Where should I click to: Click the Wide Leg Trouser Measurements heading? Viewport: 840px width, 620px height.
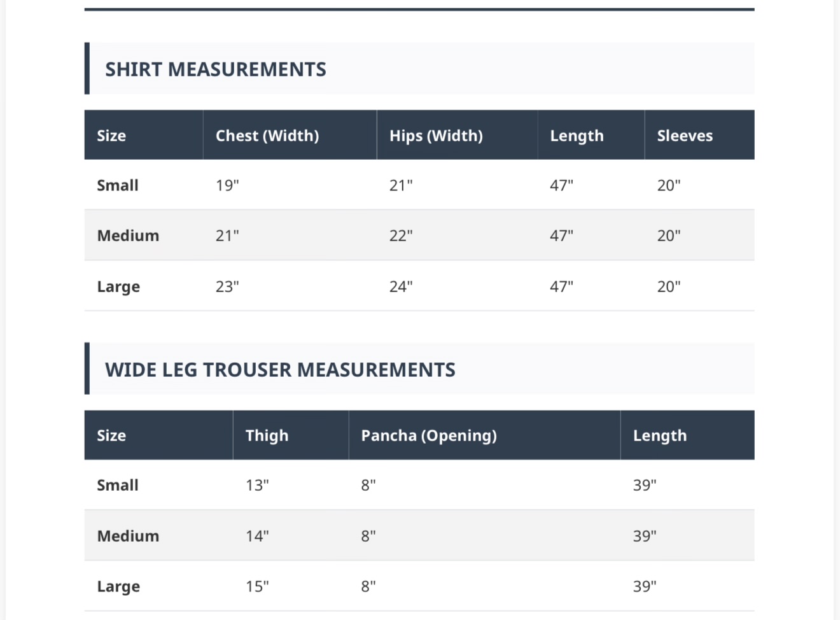pyautogui.click(x=280, y=369)
